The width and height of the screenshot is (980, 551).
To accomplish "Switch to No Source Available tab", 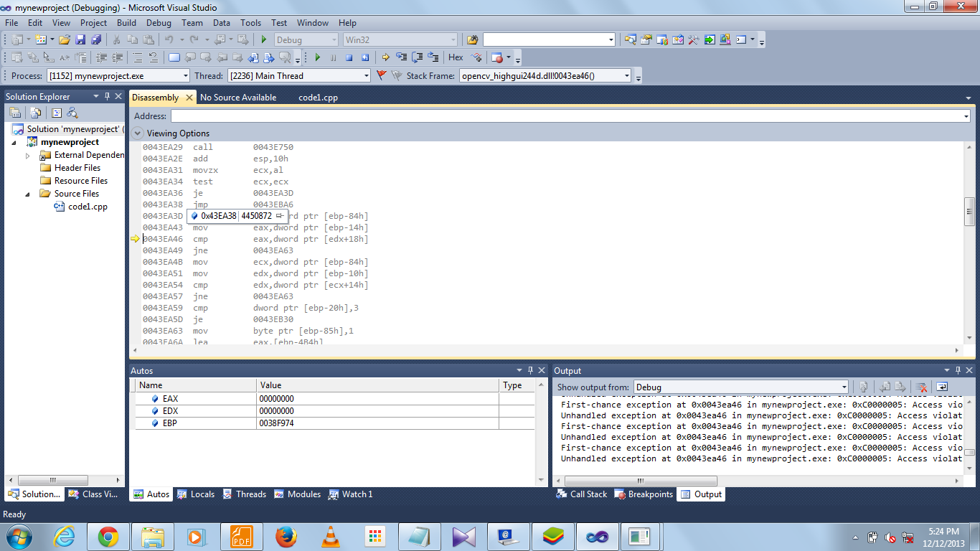I will point(238,98).
